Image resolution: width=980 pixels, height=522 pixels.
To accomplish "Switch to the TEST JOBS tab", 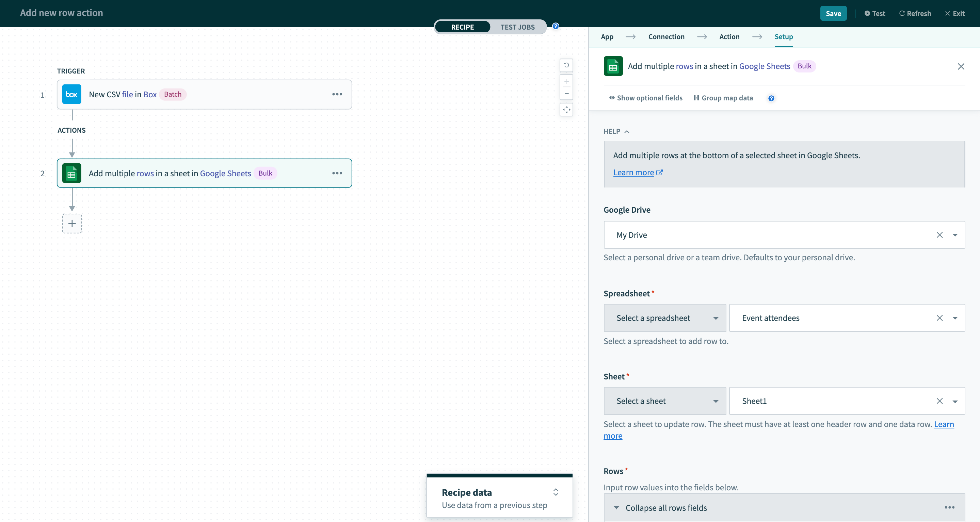I will [x=517, y=27].
